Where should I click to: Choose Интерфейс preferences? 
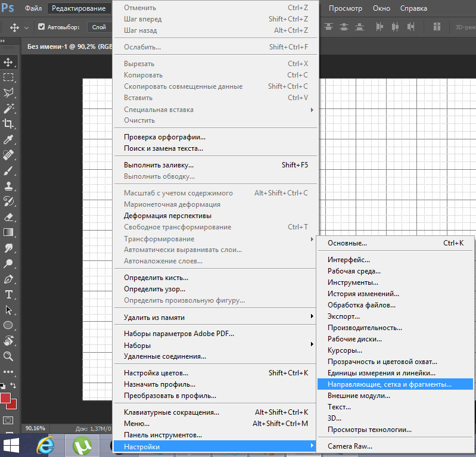click(x=395, y=260)
